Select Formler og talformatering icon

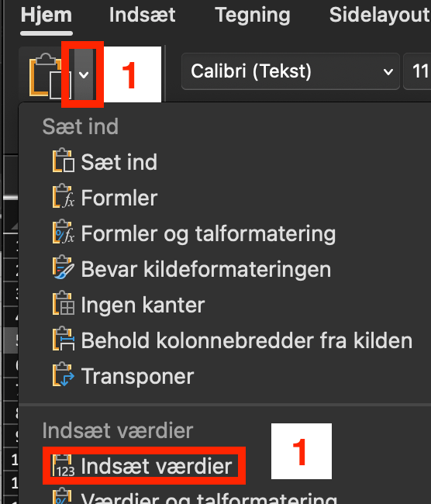64,232
